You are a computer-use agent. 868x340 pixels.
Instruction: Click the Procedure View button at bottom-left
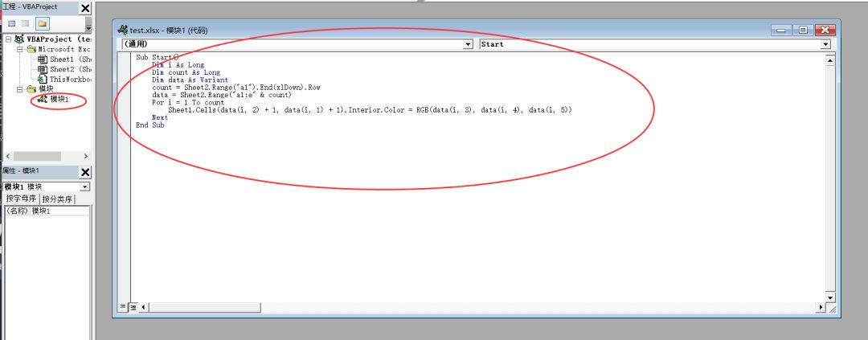click(123, 307)
